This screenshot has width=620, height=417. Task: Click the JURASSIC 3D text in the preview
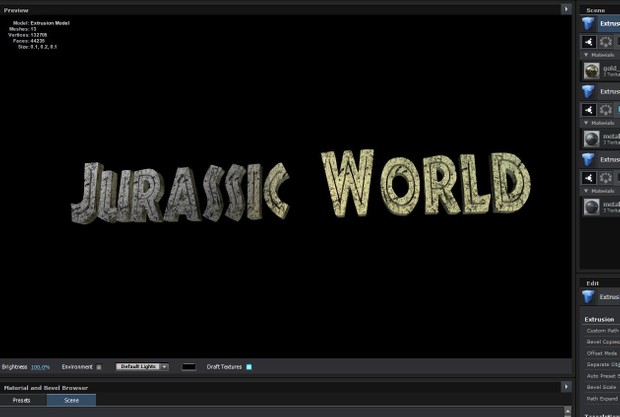[180, 192]
